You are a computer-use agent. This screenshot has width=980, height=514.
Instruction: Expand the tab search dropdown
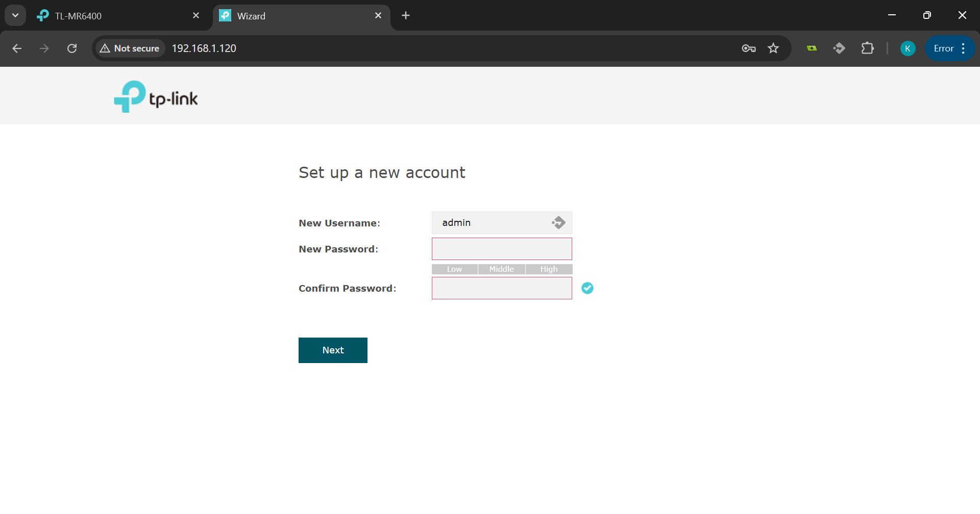tap(15, 15)
